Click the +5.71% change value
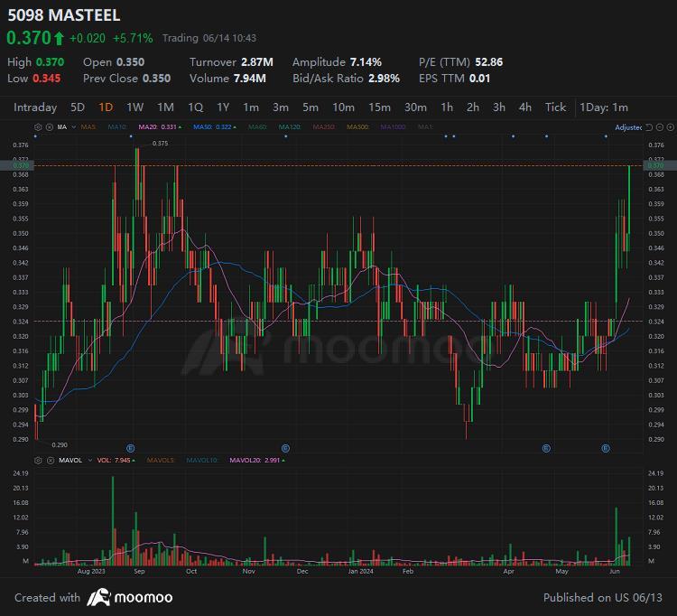Image resolution: width=677 pixels, height=616 pixels. click(x=133, y=39)
